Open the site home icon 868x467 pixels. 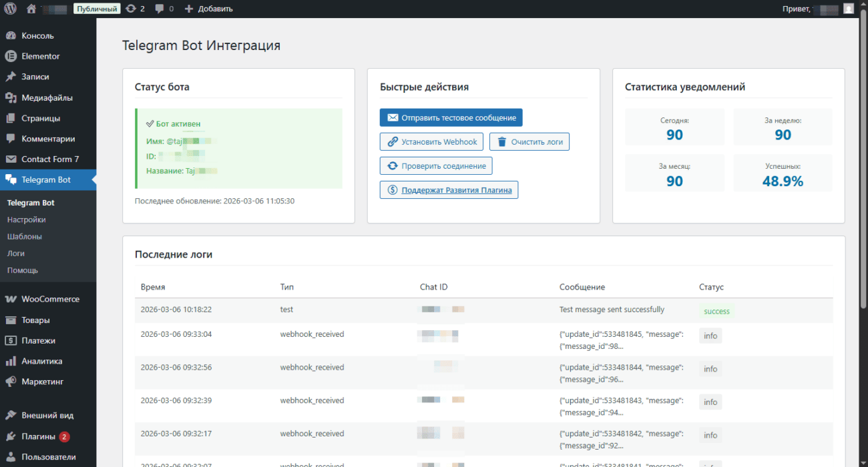point(31,9)
